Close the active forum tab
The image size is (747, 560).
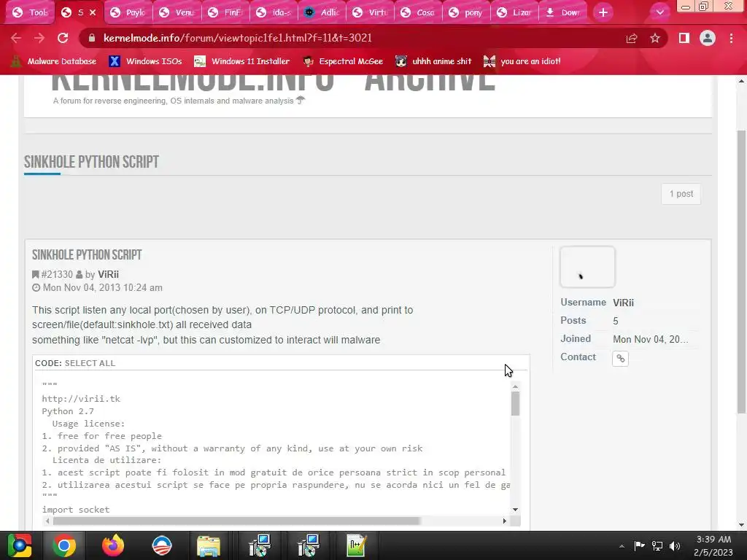(x=93, y=12)
